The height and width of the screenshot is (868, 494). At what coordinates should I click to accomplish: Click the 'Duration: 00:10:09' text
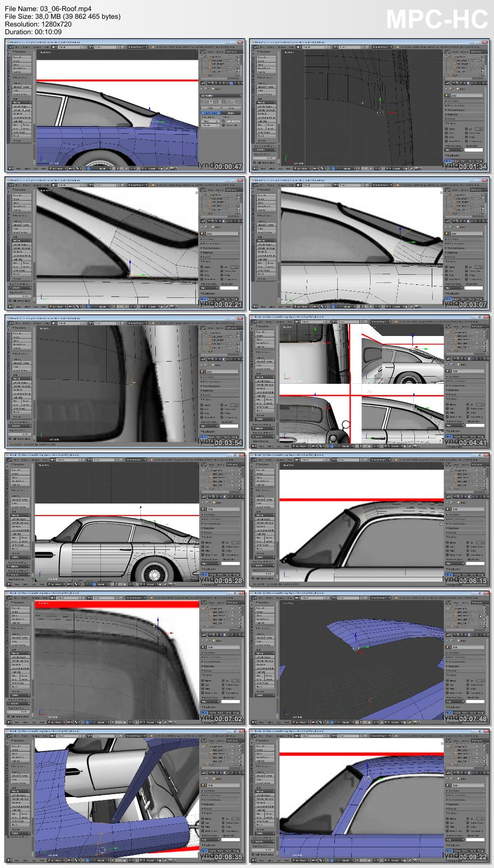(33, 32)
